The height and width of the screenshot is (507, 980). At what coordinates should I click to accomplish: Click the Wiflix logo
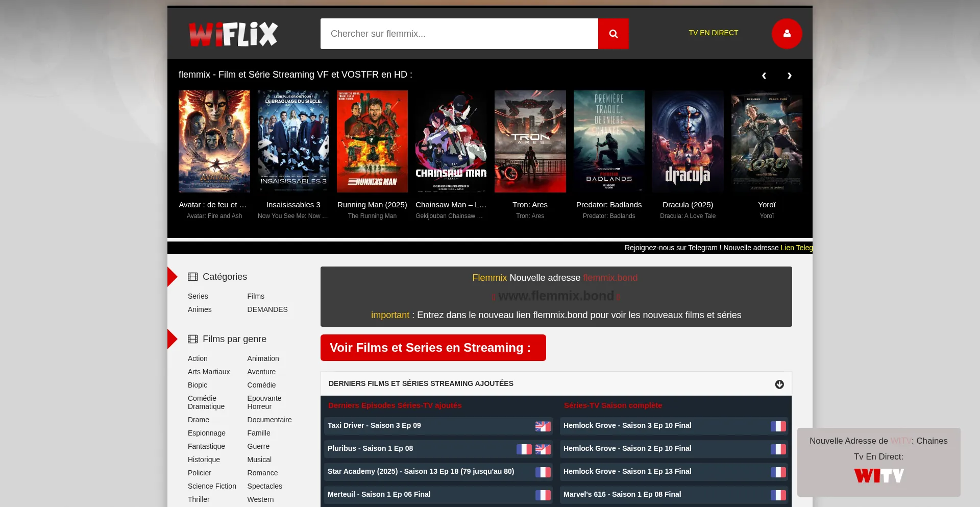point(233,34)
